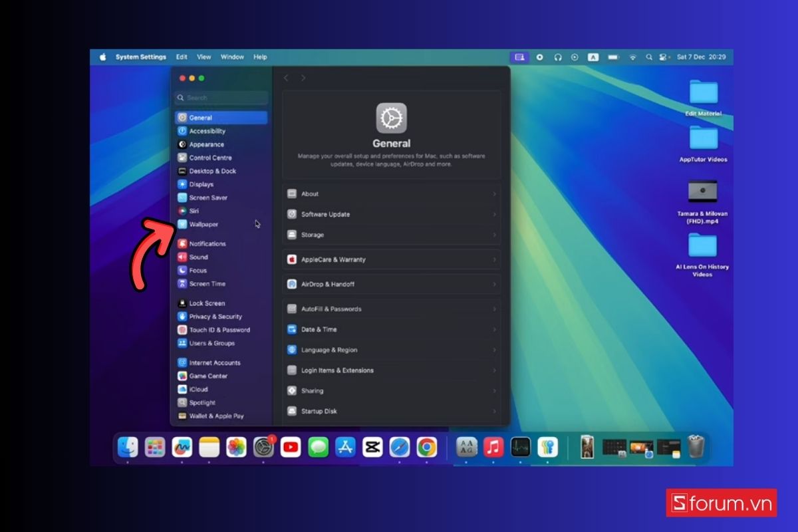
Task: Open Spotlight search in menu bar
Action: 648,57
